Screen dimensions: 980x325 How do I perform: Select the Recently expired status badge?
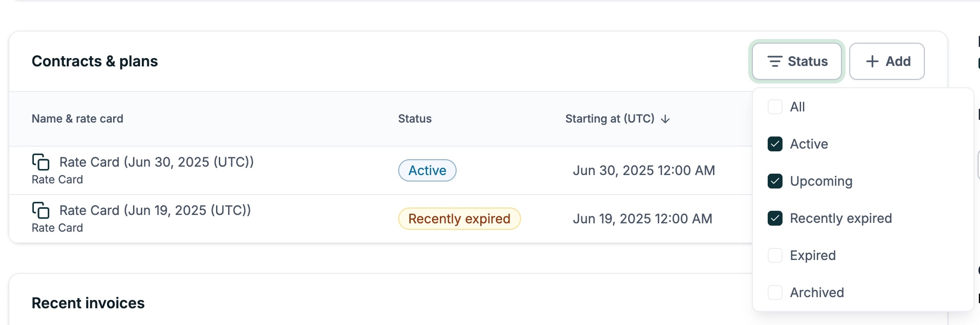click(x=458, y=218)
